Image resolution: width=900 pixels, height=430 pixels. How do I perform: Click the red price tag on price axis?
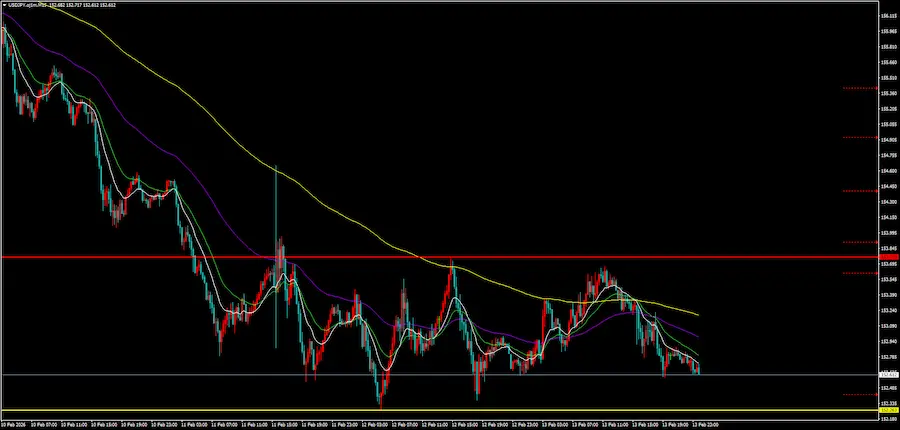[886, 257]
